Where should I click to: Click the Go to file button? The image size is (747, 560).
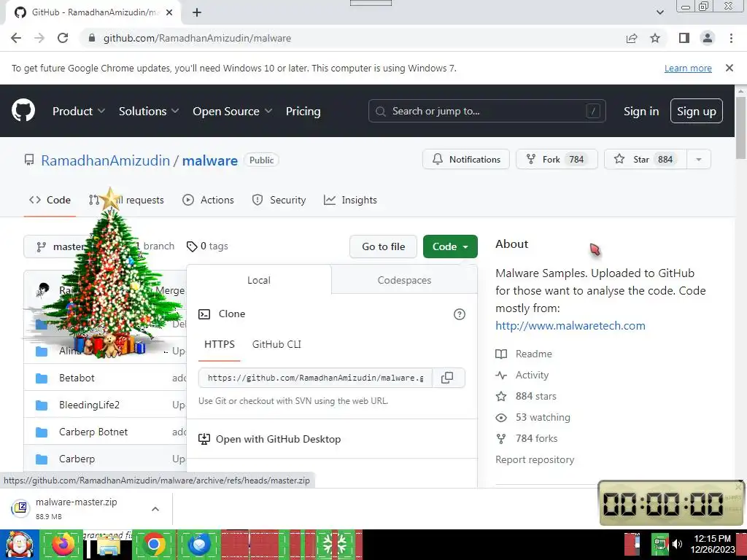pyautogui.click(x=384, y=246)
